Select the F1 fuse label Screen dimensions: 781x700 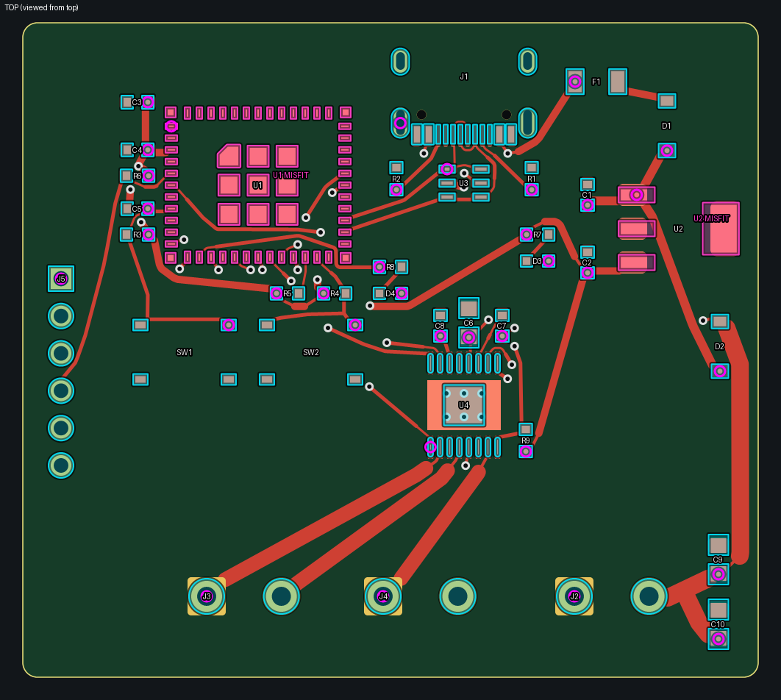[596, 82]
